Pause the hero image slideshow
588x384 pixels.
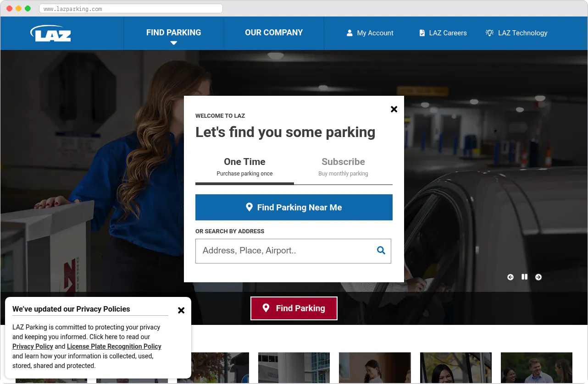point(524,277)
